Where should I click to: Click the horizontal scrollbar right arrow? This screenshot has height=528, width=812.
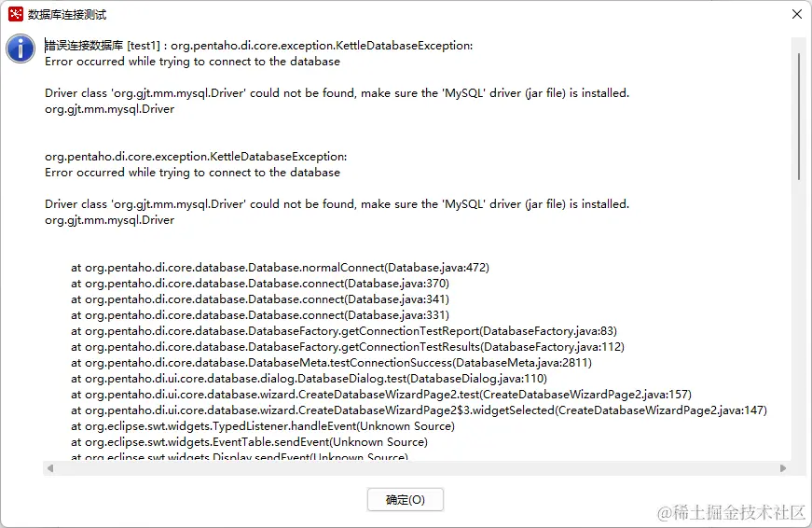pyautogui.click(x=783, y=468)
